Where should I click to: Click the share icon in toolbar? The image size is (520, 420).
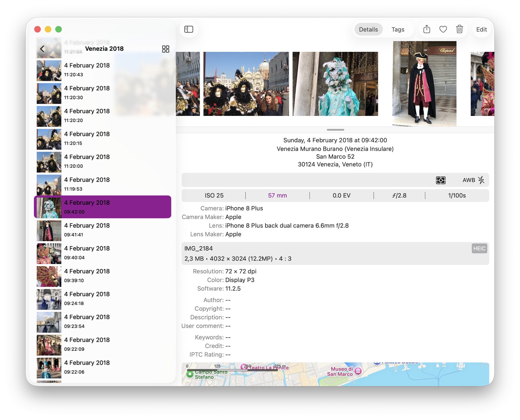[426, 29]
